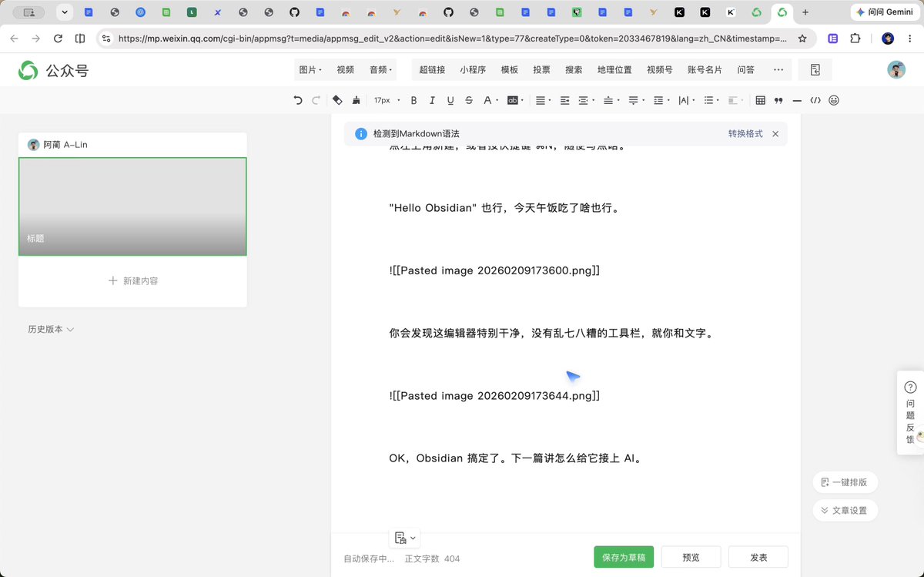The height and width of the screenshot is (577, 924).
Task: Open the document icon dropdown above word count
Action: (405, 538)
